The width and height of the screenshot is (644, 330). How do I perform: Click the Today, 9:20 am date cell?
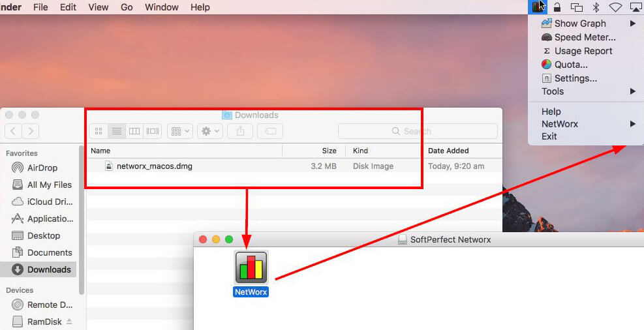(456, 166)
